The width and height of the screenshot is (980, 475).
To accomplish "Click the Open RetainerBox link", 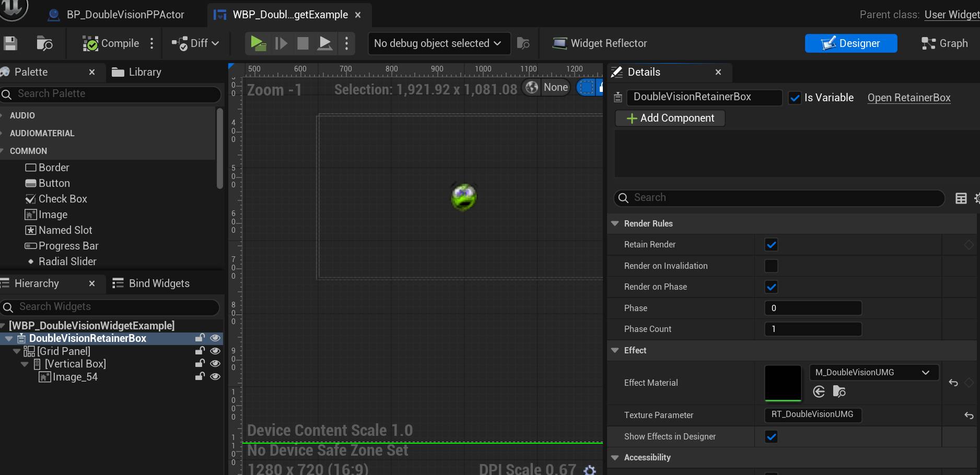I will coord(908,98).
